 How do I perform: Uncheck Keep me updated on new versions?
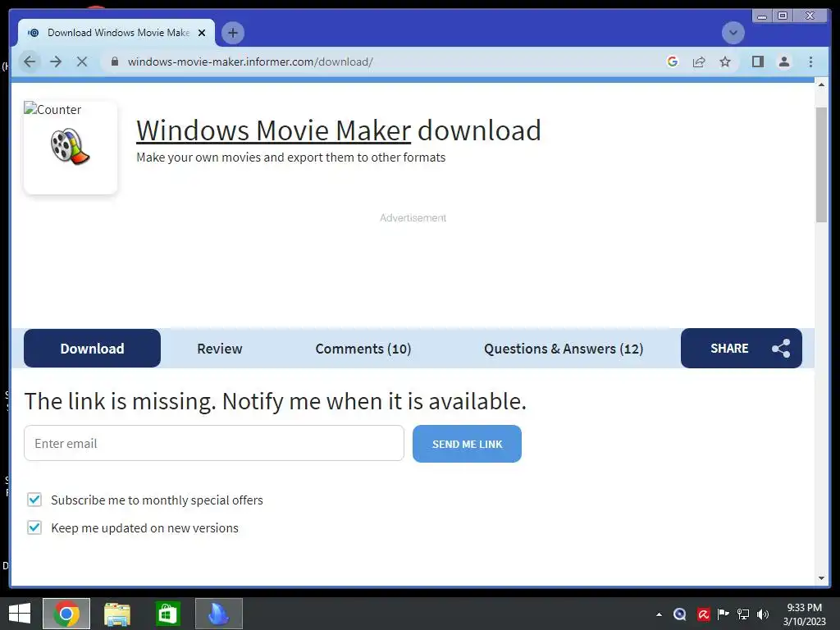point(34,527)
